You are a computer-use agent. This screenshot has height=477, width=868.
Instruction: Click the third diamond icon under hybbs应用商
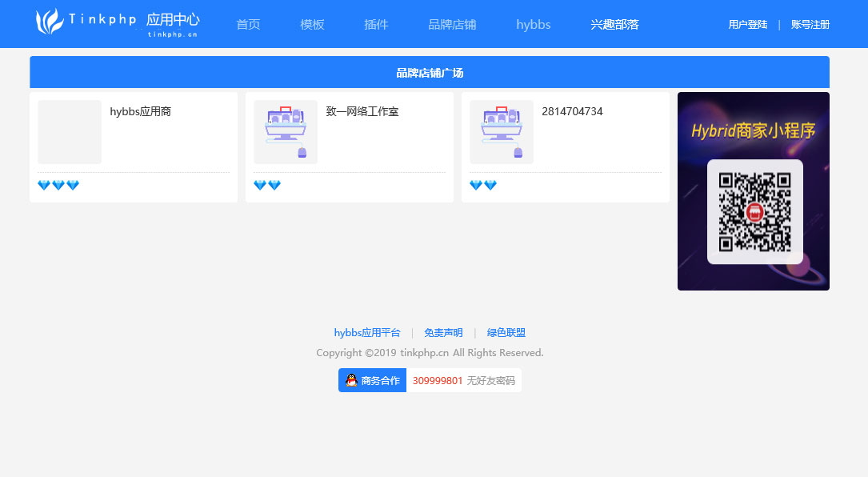coord(73,185)
